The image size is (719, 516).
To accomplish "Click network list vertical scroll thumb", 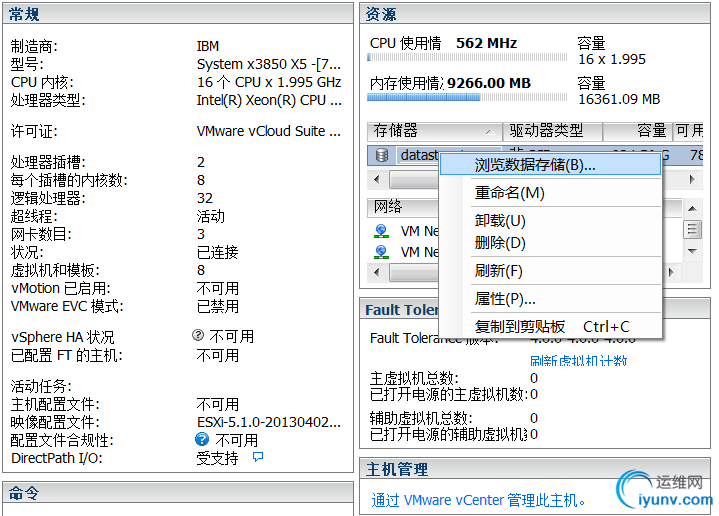I will coord(692,229).
